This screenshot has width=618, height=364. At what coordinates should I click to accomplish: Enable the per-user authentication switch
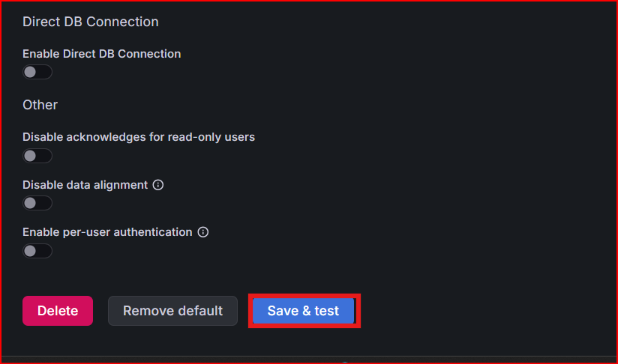(x=37, y=251)
